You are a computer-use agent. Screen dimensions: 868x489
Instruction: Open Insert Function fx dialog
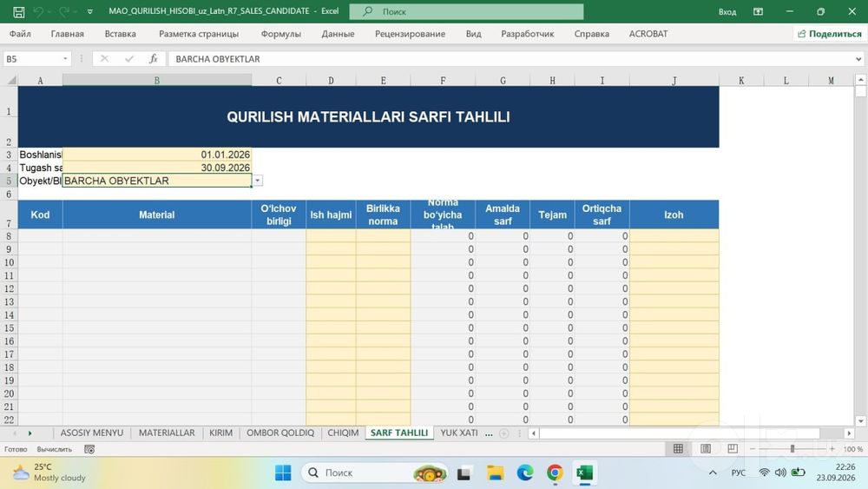tap(154, 59)
